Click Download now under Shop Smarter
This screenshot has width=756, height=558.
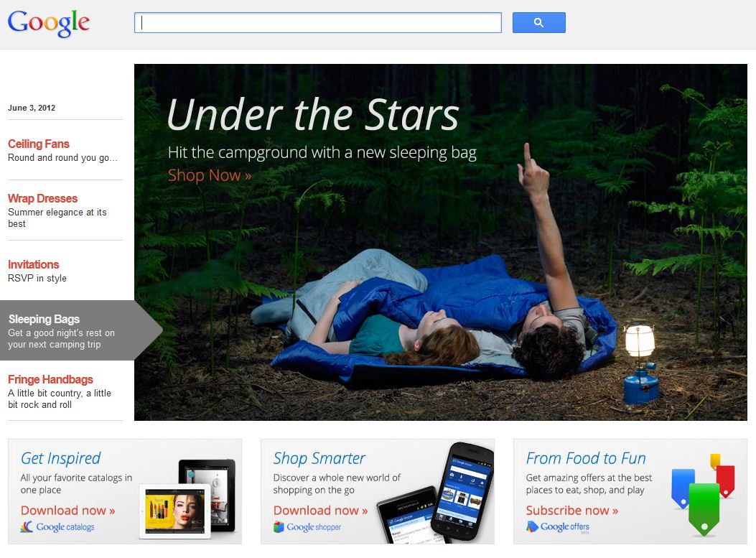click(x=321, y=511)
